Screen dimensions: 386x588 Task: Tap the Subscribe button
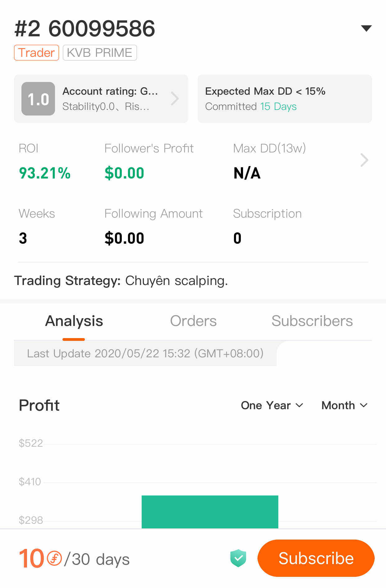[x=316, y=558]
